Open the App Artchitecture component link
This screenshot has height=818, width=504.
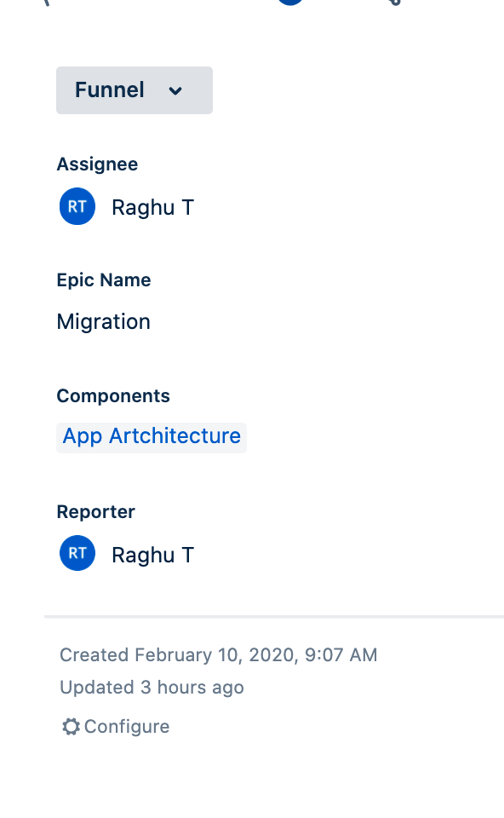pyautogui.click(x=152, y=437)
